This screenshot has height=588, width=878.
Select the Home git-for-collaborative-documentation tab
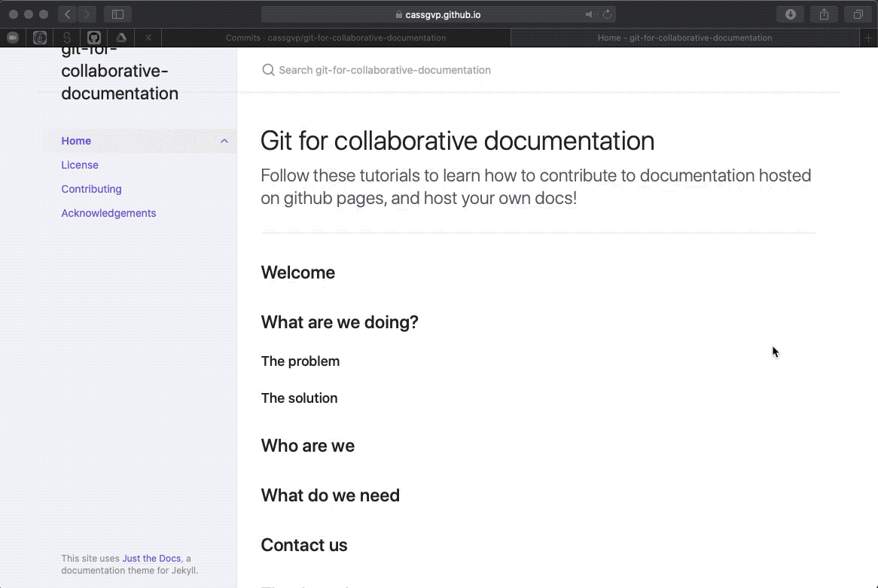[x=684, y=38]
